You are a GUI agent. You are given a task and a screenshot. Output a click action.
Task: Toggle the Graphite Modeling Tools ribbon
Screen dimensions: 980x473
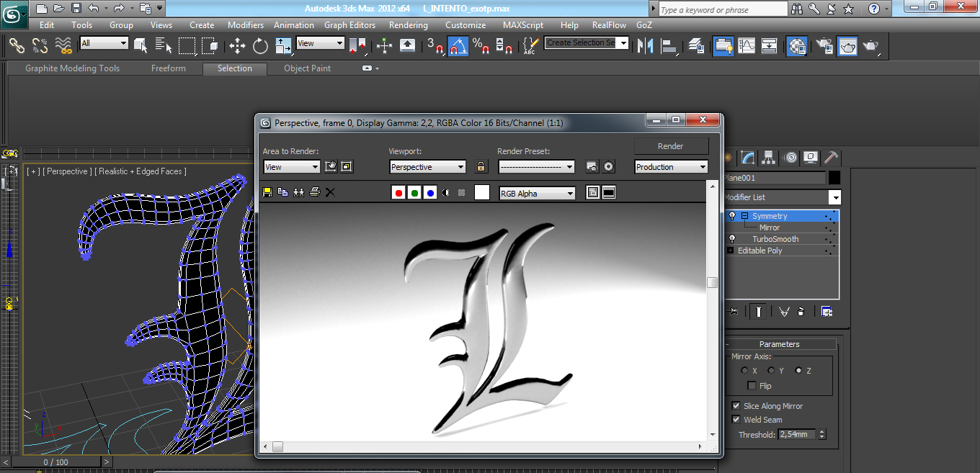[723, 45]
